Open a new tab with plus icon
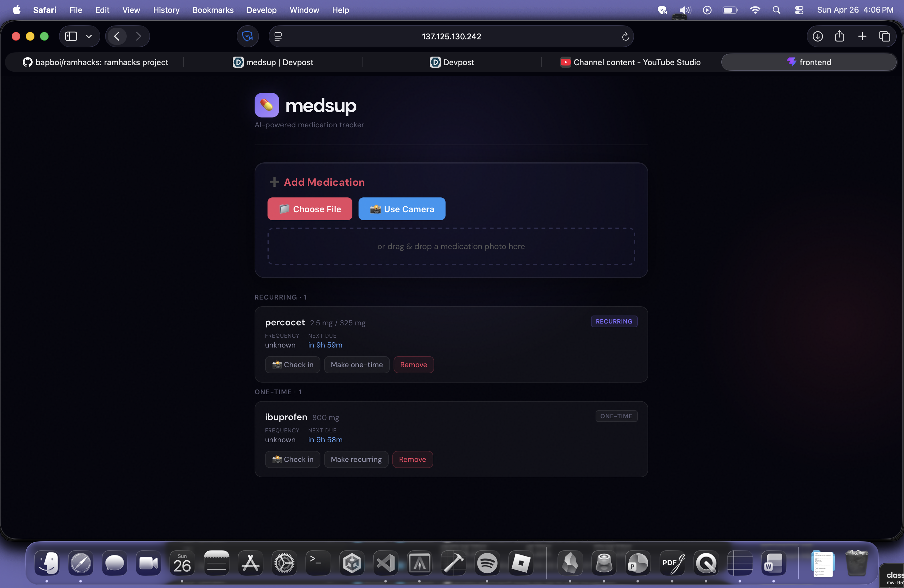Viewport: 904px width, 588px height. [862, 37]
